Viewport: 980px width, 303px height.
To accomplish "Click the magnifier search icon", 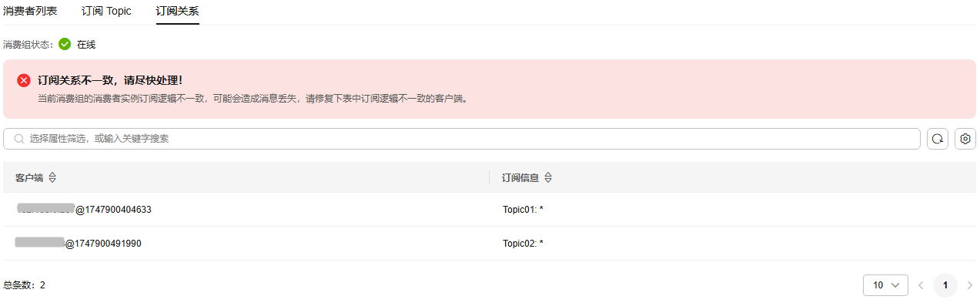I will [19, 139].
